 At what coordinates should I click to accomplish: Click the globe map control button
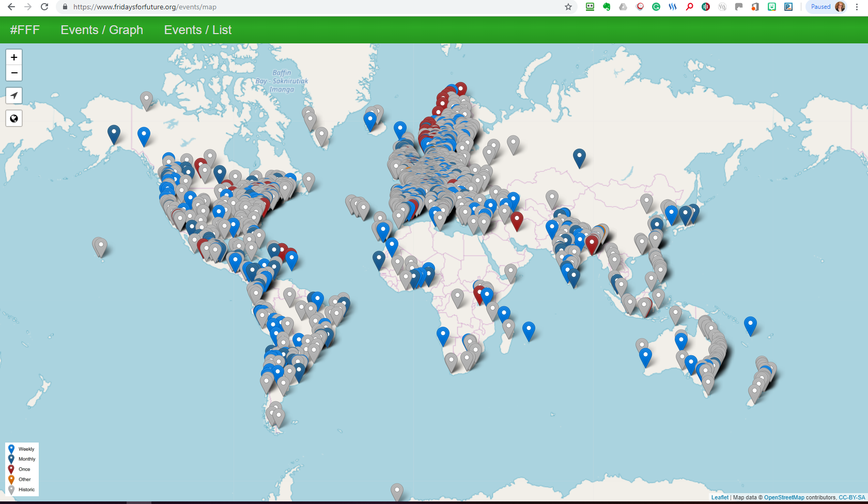point(14,118)
